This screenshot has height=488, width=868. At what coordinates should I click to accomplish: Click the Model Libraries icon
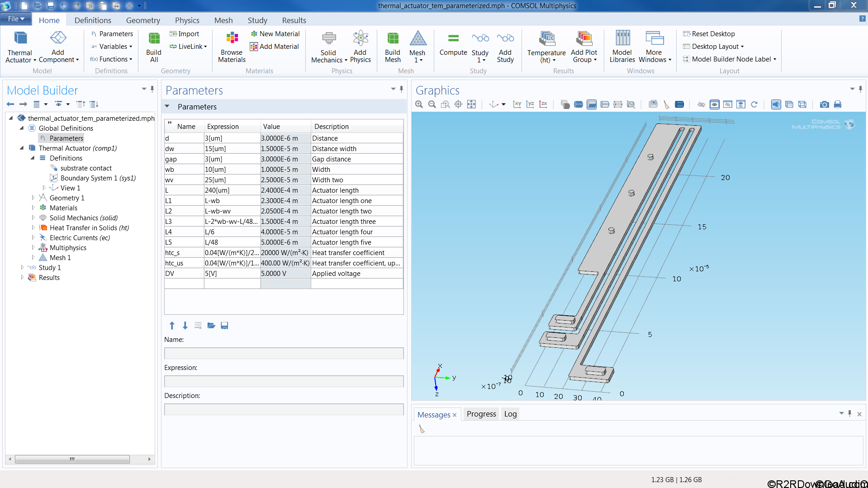click(622, 45)
